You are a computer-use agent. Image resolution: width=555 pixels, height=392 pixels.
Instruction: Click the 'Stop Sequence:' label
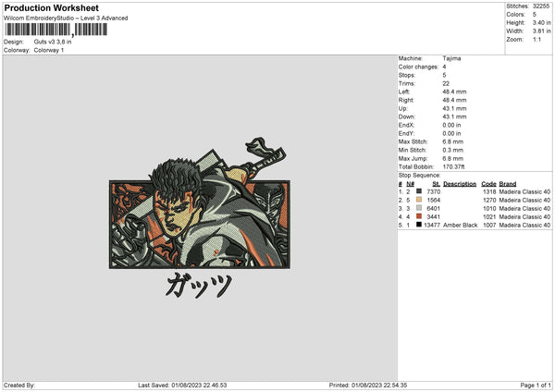click(419, 175)
